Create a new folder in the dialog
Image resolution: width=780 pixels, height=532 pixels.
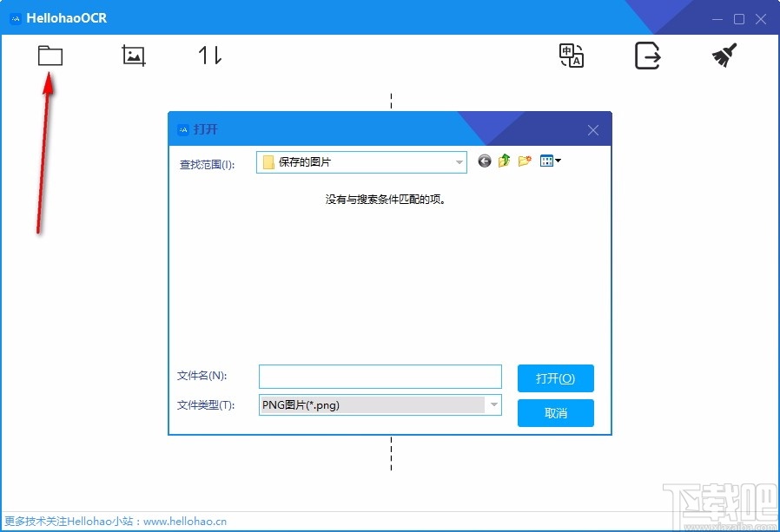click(524, 161)
